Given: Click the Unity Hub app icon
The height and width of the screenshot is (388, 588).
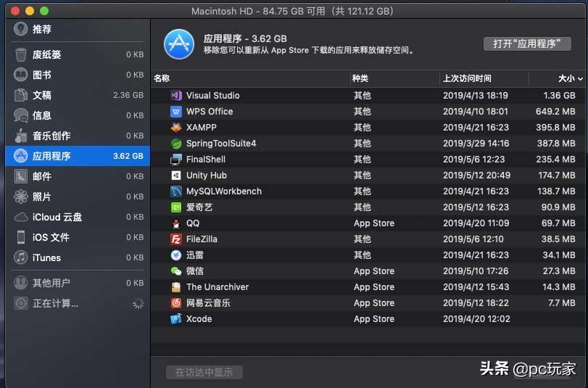Looking at the screenshot, I should (176, 176).
